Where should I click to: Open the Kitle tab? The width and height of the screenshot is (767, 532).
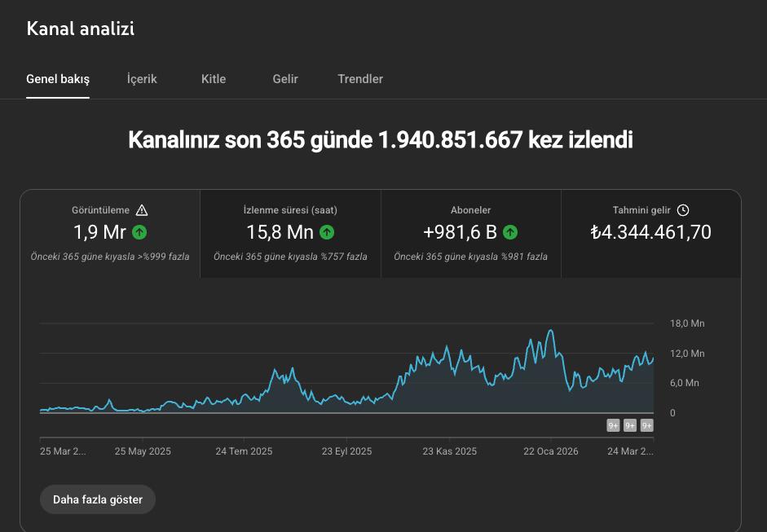click(x=213, y=79)
